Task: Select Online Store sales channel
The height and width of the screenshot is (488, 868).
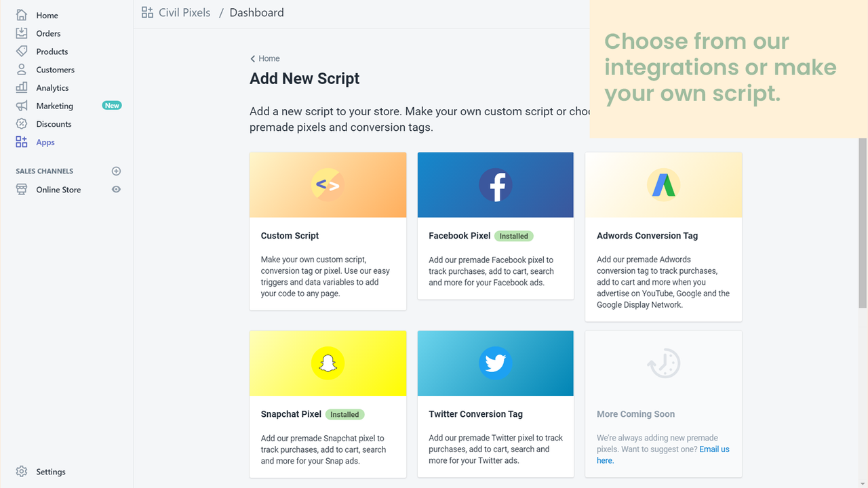Action: tap(58, 190)
